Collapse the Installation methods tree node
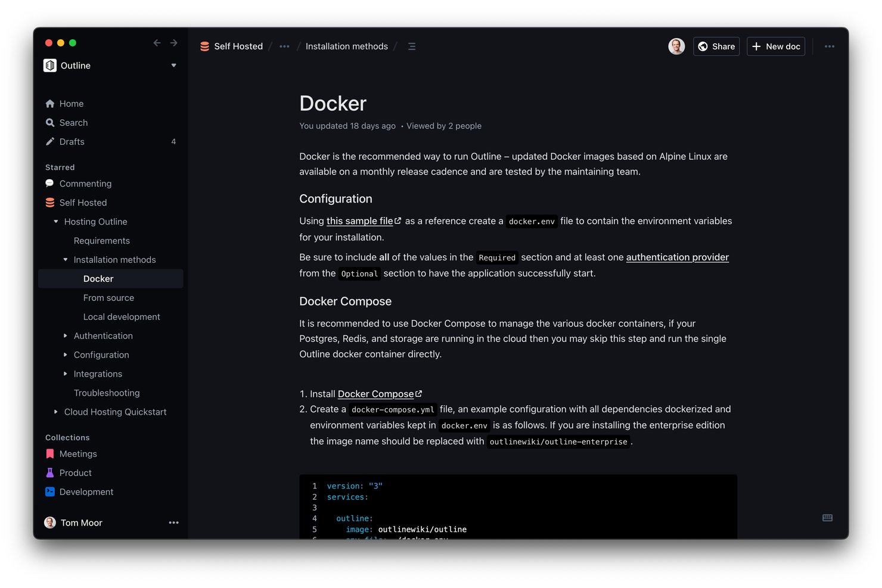Viewport: 882px width, 588px height. click(66, 260)
